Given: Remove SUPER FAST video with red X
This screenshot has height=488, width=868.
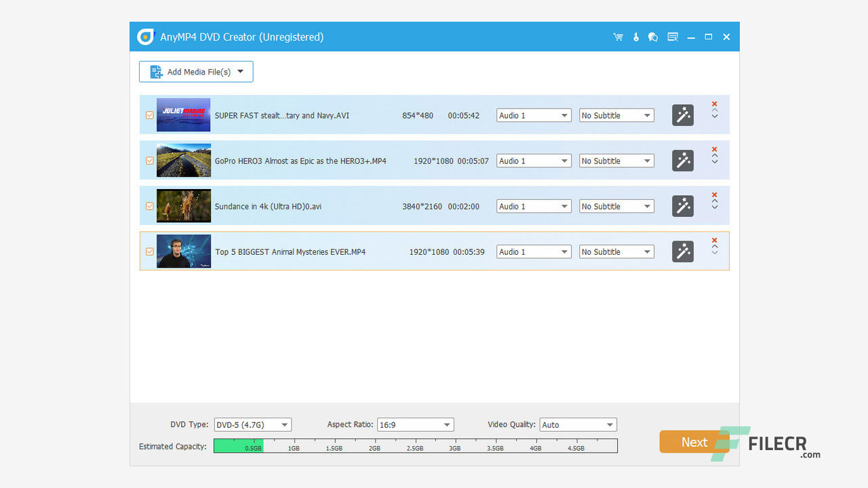Looking at the screenshot, I should click(x=714, y=104).
